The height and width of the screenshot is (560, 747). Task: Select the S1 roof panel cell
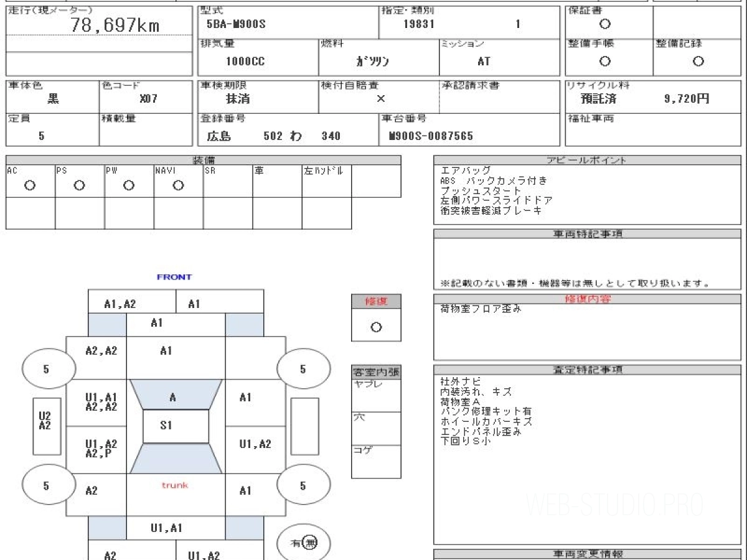click(x=176, y=426)
